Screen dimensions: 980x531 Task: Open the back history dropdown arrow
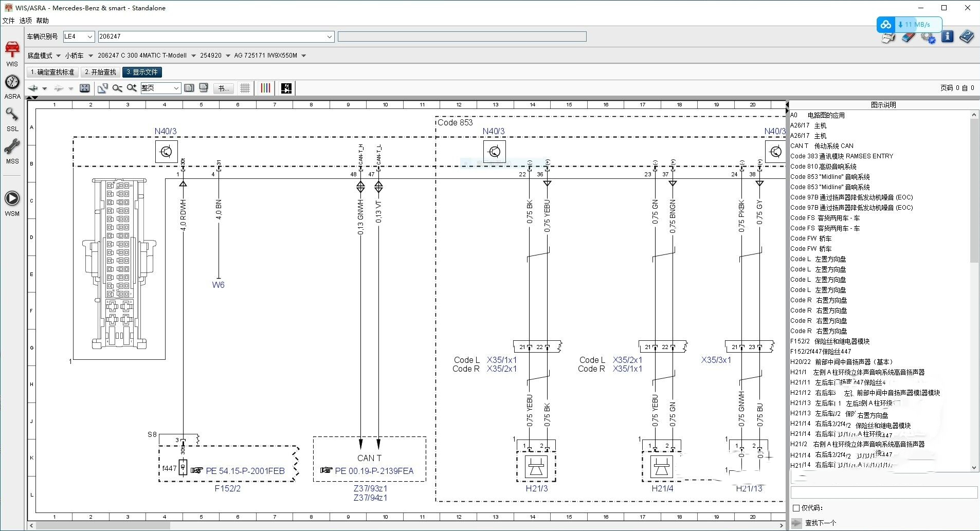tap(45, 89)
